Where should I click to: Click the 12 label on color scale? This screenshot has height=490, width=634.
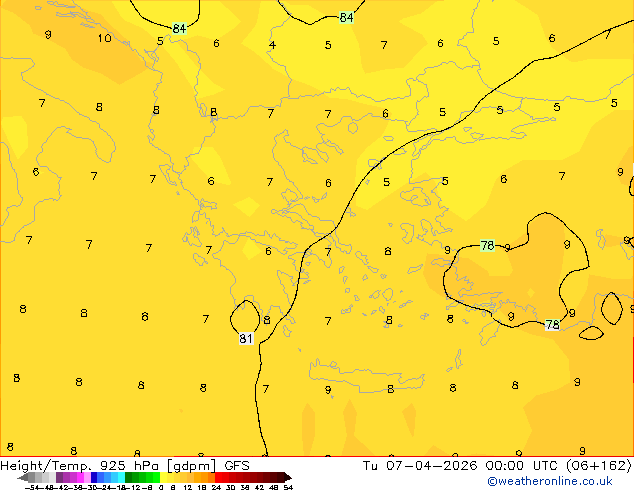pos(188,487)
